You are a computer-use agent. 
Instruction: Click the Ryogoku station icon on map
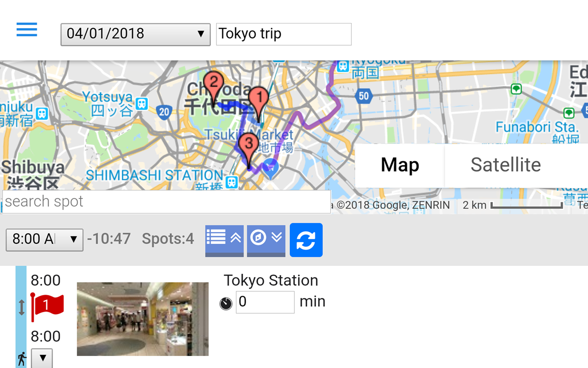[343, 66]
